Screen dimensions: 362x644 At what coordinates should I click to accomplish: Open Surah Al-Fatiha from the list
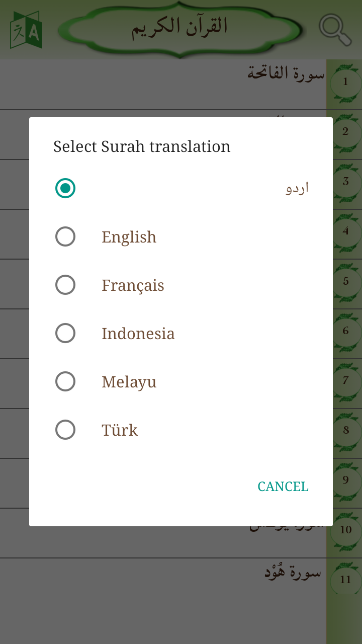(286, 73)
